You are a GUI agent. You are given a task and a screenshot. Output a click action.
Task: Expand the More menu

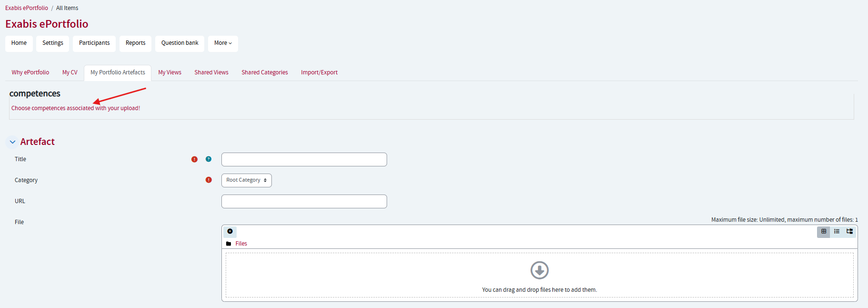point(223,43)
